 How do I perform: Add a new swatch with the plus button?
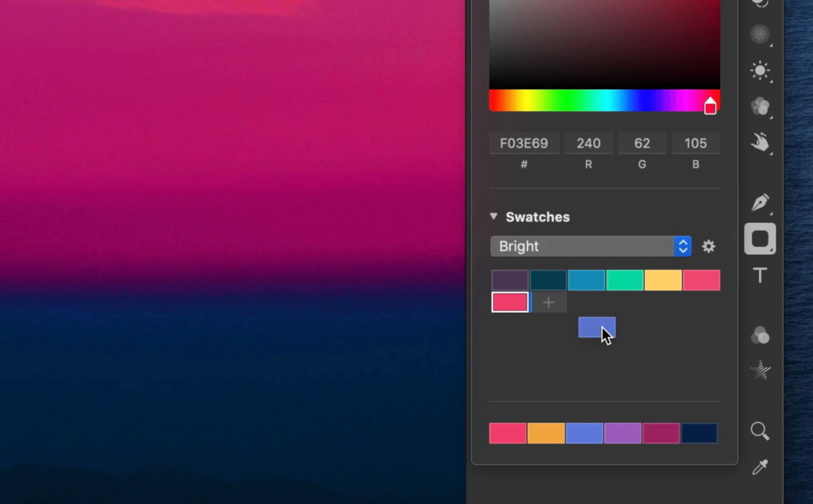tap(549, 302)
